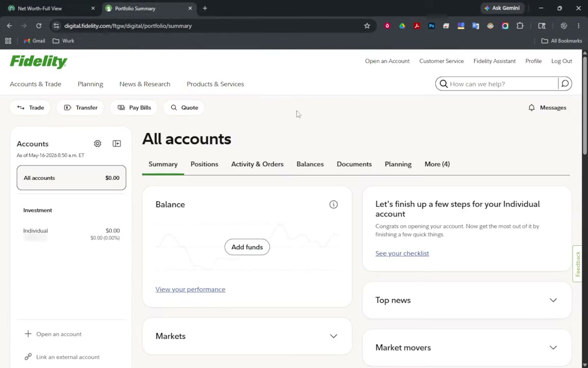Open the Chrome three-dot menu

pos(578,26)
